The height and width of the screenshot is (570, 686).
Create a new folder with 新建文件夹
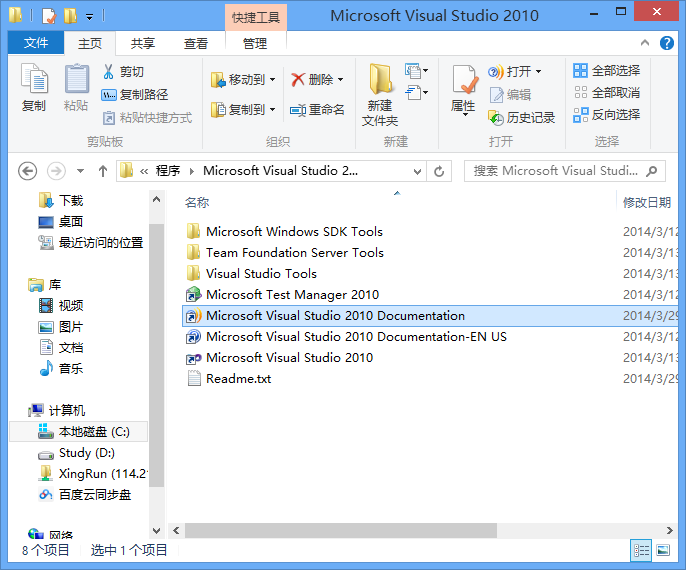pyautogui.click(x=380, y=94)
